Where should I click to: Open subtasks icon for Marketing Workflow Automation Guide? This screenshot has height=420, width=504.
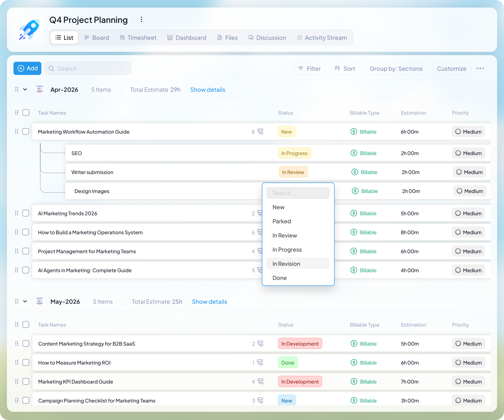pyautogui.click(x=261, y=132)
